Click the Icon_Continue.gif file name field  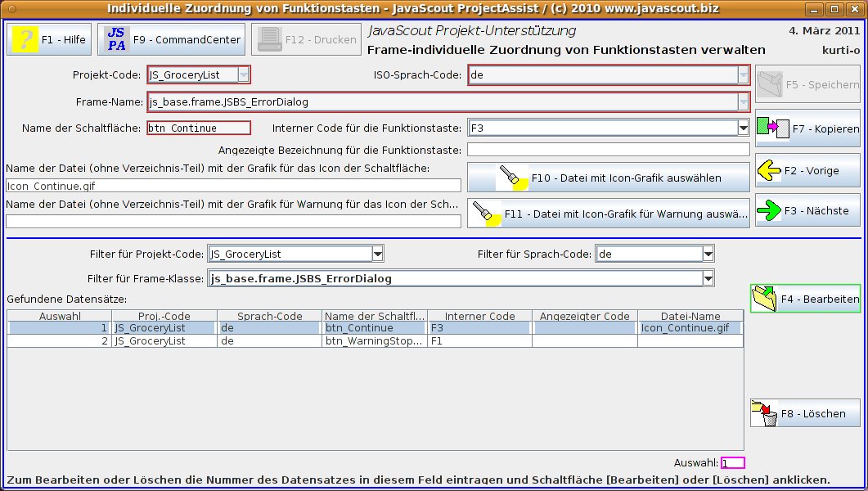pyautogui.click(x=232, y=186)
